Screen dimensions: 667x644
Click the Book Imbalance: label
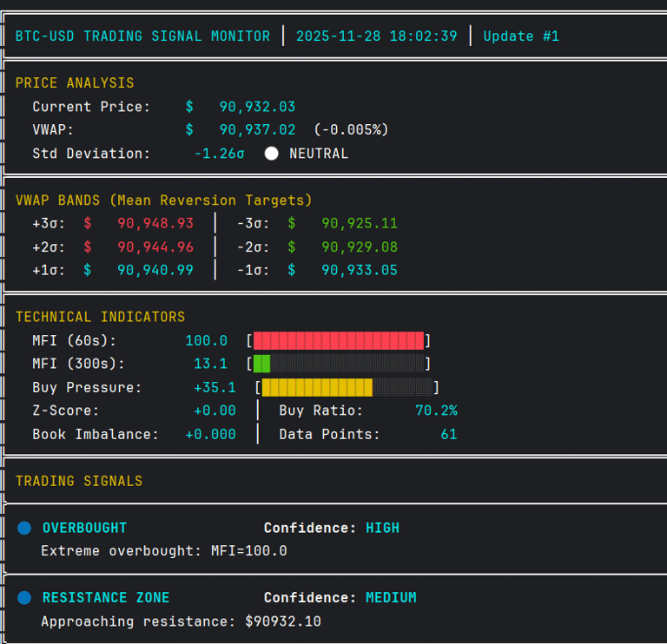(96, 435)
